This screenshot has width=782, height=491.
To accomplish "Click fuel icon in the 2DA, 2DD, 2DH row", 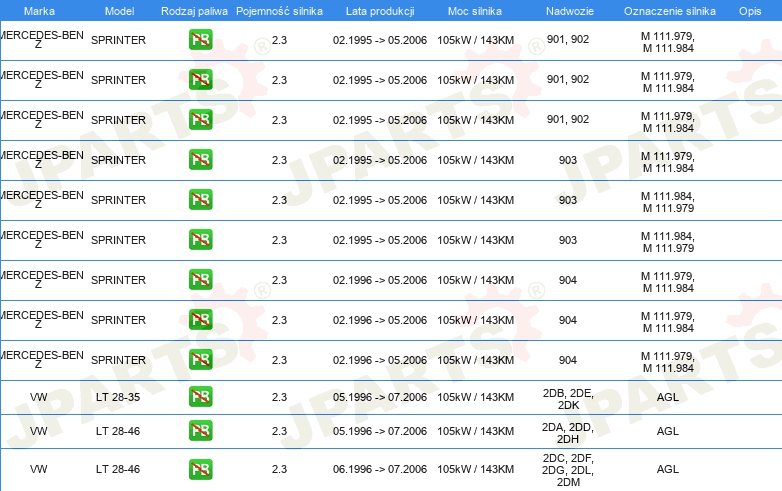I will 200,431.
